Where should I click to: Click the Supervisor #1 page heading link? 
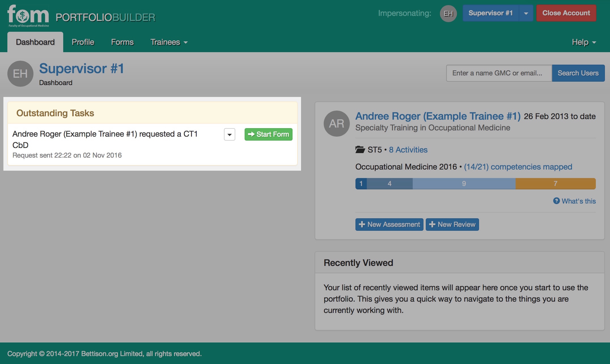(82, 69)
